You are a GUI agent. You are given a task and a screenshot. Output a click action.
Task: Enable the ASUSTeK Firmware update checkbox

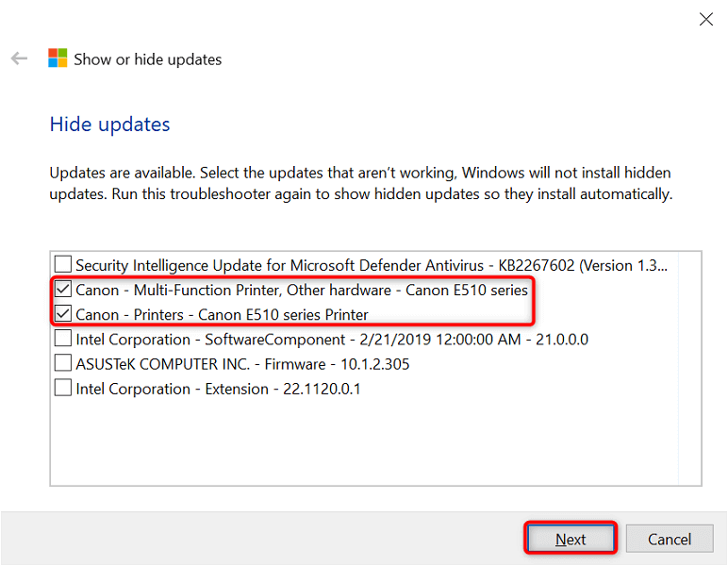(63, 363)
